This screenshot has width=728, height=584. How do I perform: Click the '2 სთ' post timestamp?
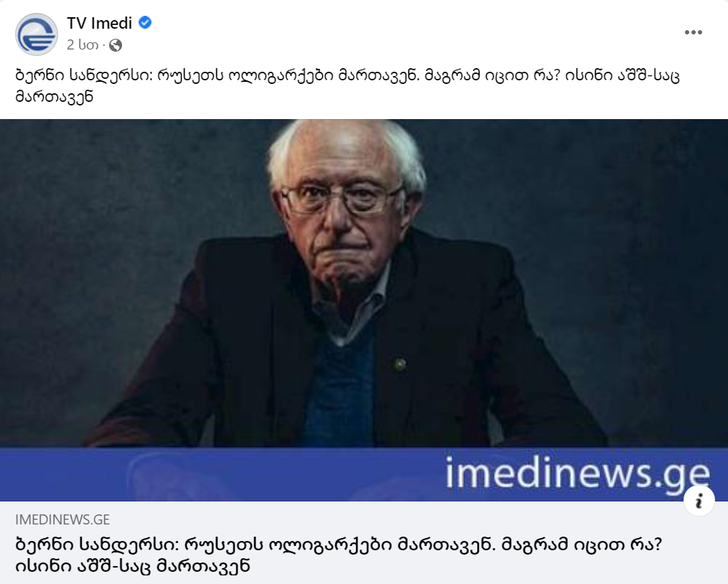(x=83, y=45)
